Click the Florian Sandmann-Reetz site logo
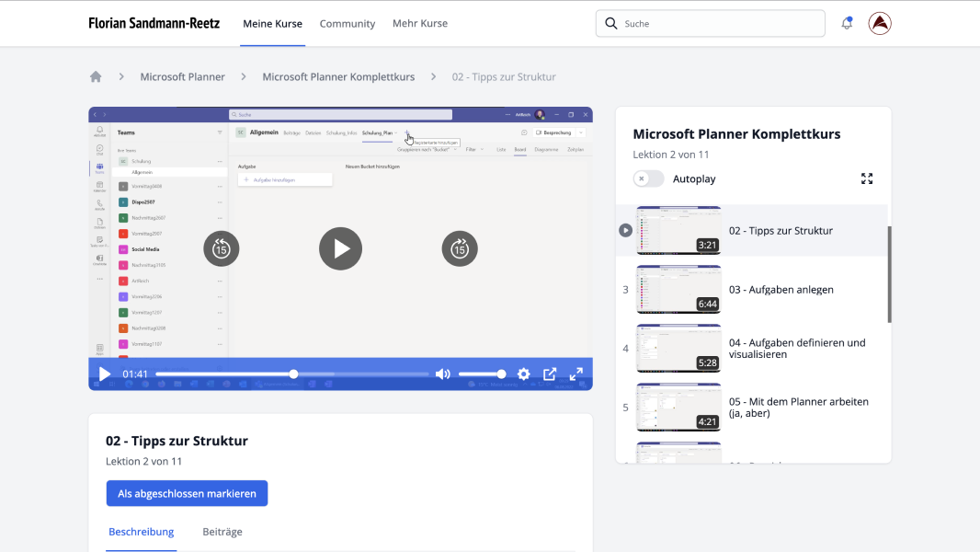This screenshot has height=552, width=980. coord(154,24)
